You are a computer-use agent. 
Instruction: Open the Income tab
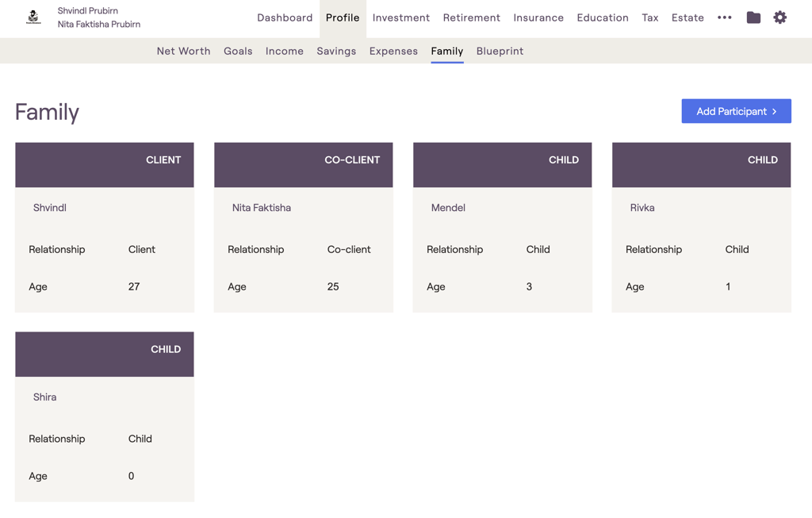coord(285,51)
